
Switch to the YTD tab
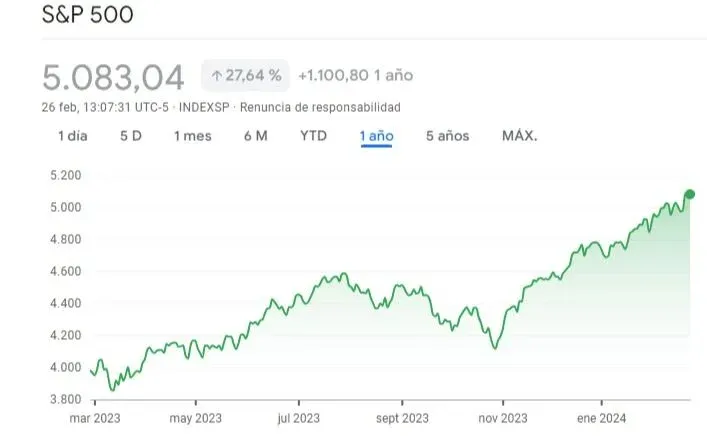point(314,136)
